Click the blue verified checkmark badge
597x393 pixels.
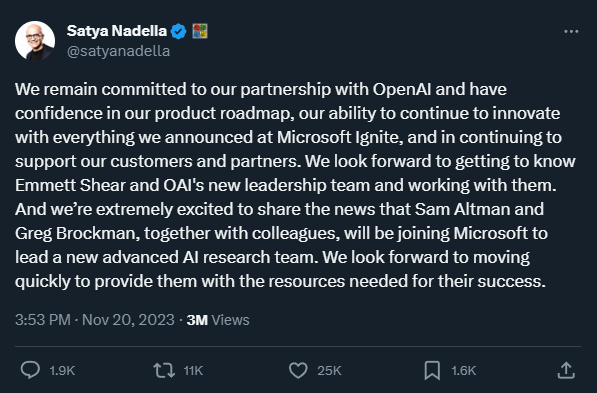[178, 31]
